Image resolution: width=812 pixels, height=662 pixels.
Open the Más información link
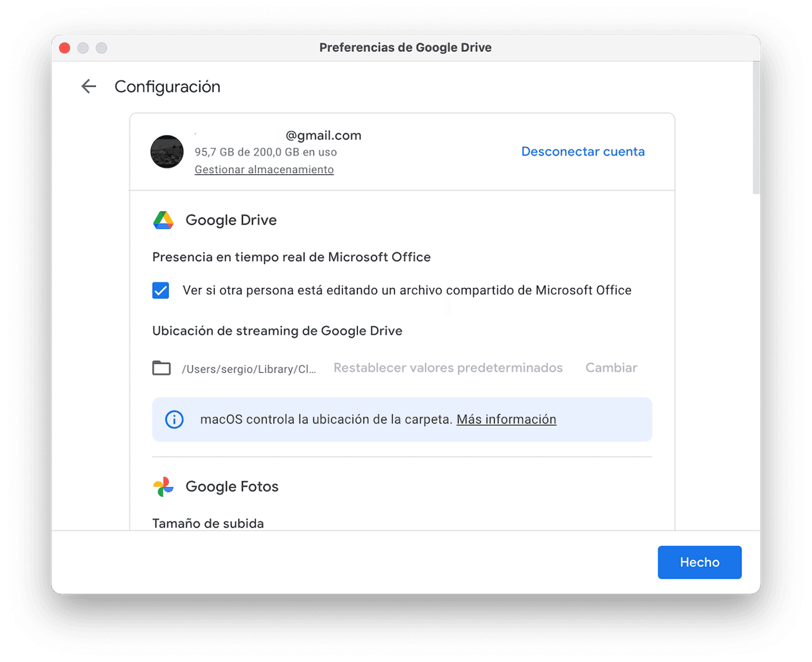point(506,420)
